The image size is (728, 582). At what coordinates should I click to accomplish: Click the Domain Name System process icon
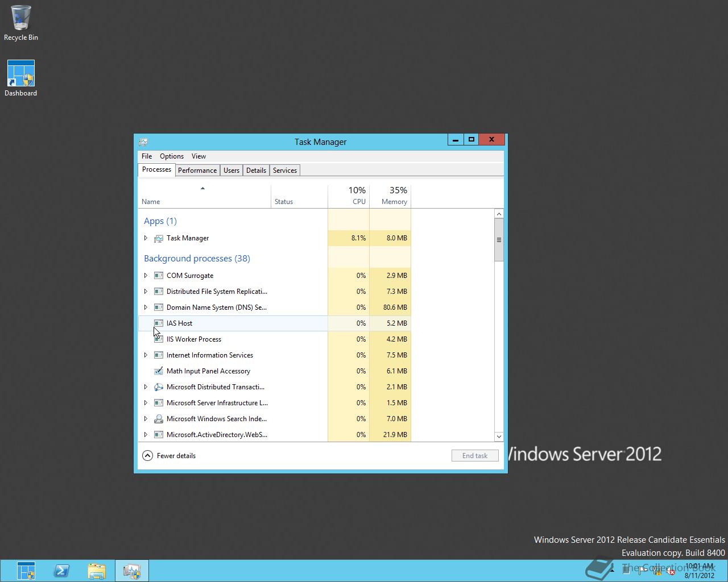coord(159,307)
